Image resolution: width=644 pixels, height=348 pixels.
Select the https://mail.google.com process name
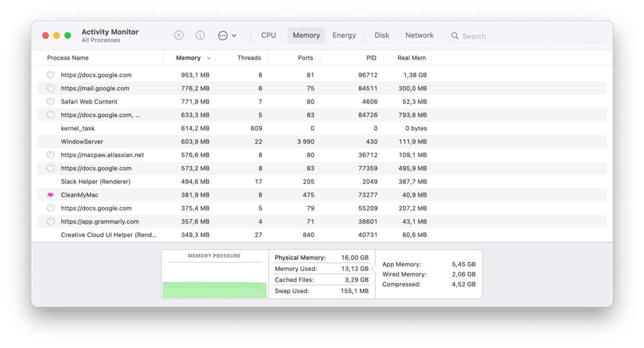point(95,88)
